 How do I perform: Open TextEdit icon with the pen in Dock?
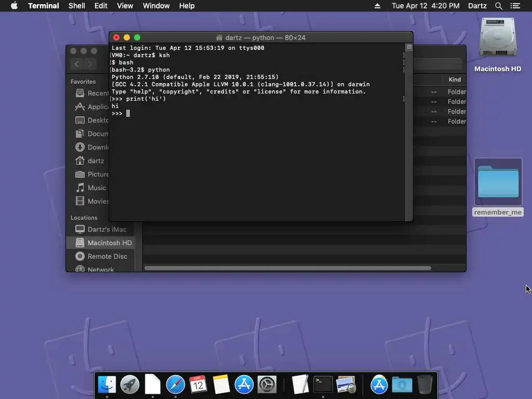tap(300, 385)
